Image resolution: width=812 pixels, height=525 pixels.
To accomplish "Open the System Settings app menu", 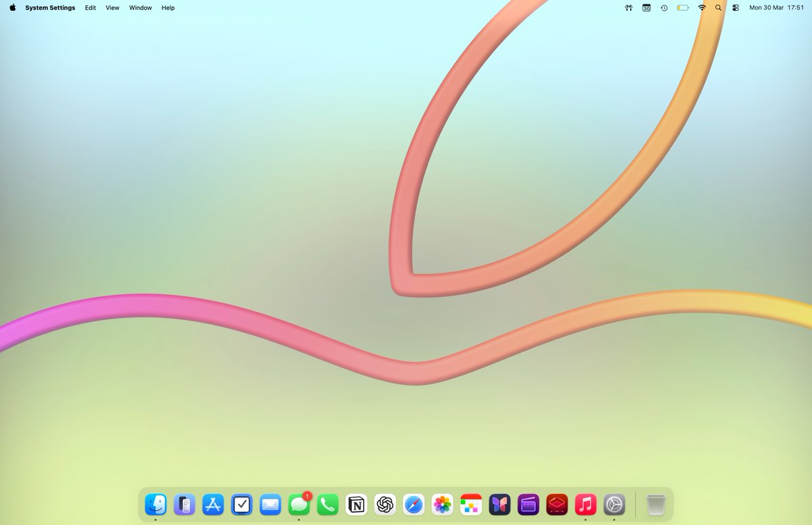I will pyautogui.click(x=50, y=7).
